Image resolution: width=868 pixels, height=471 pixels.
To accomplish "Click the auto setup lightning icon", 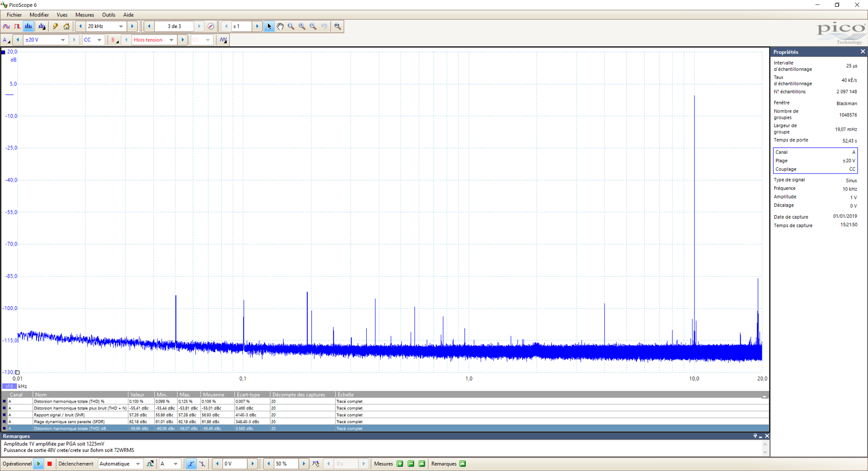I will (x=55, y=26).
